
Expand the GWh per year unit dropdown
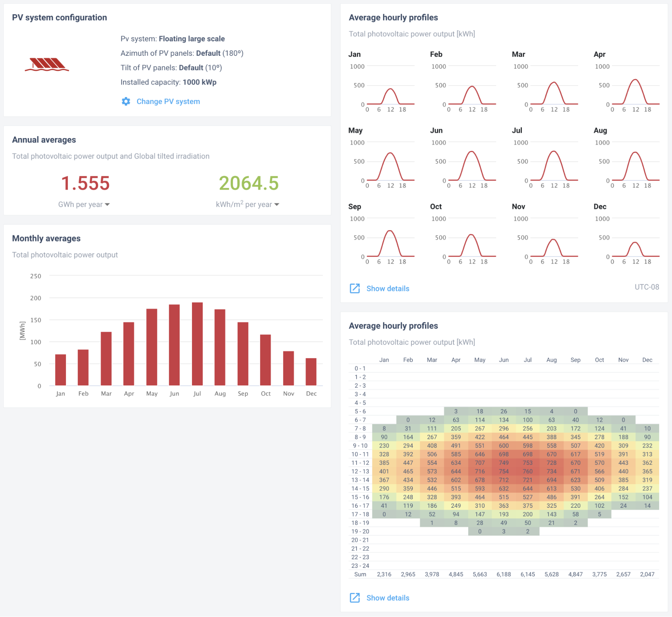click(x=84, y=204)
